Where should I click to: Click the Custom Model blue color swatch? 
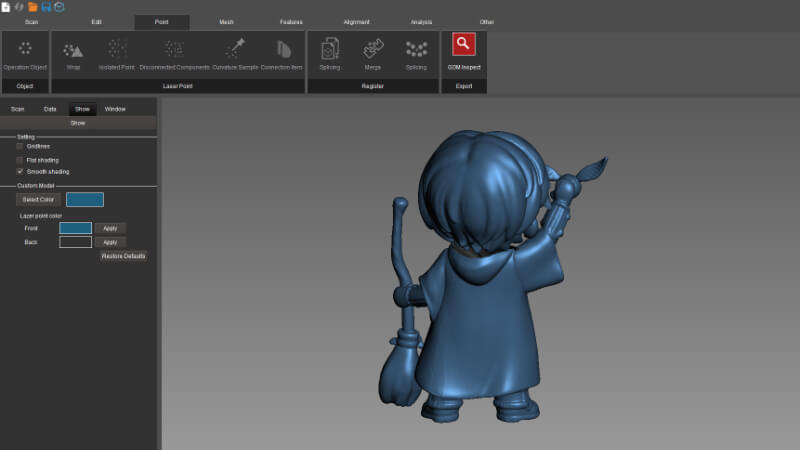pos(85,199)
